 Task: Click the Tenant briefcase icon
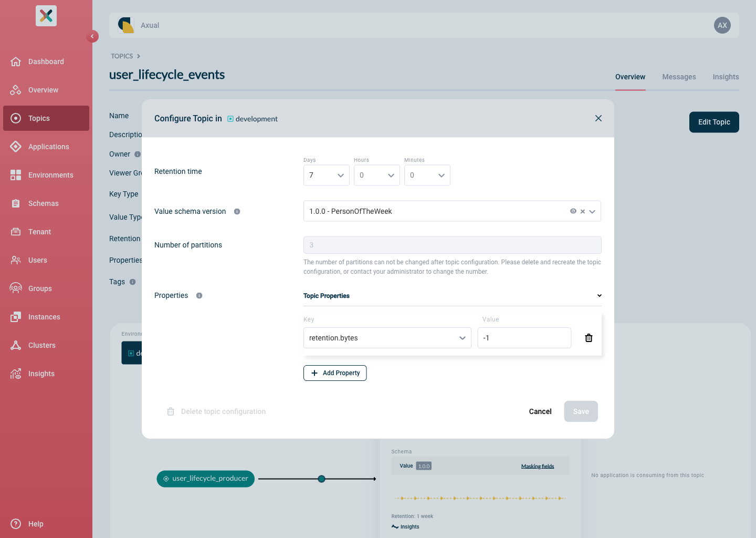pos(16,232)
